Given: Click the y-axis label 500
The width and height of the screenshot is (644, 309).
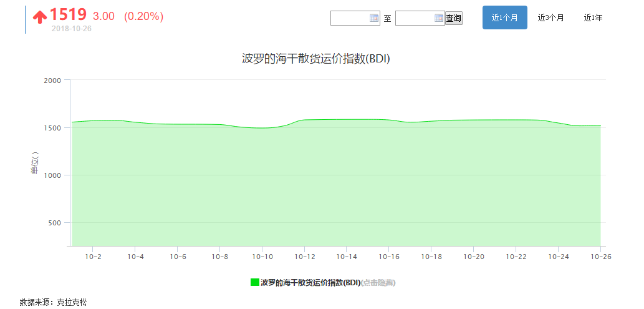Looking at the screenshot, I should [54, 223].
